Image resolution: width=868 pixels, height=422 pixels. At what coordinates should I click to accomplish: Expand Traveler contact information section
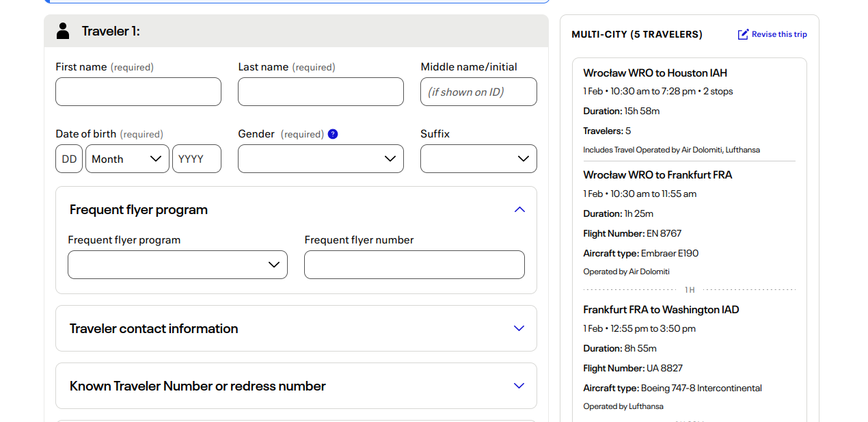(296, 328)
